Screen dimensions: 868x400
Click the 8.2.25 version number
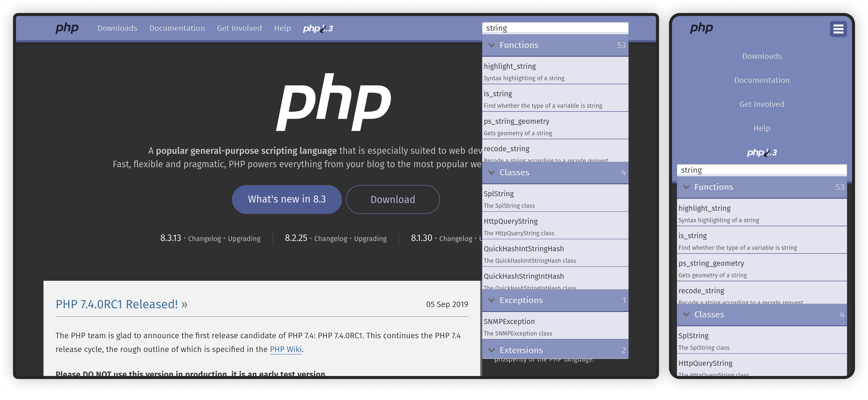pos(296,238)
